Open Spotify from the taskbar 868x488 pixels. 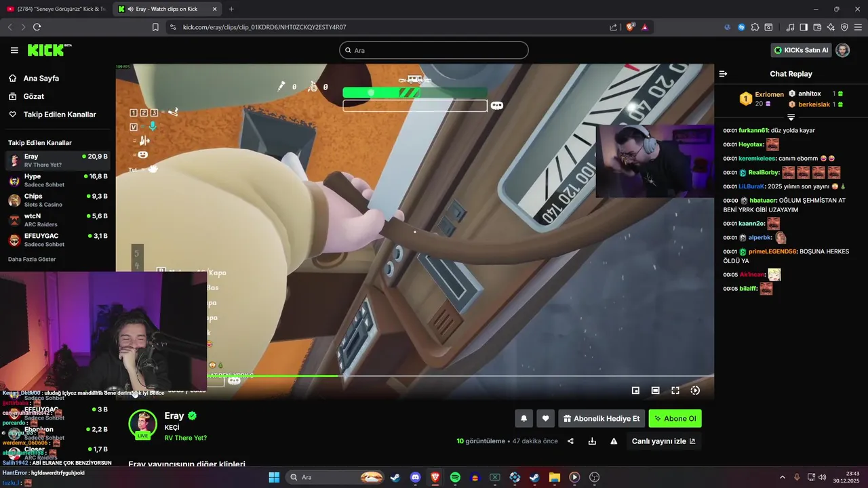[455, 477]
